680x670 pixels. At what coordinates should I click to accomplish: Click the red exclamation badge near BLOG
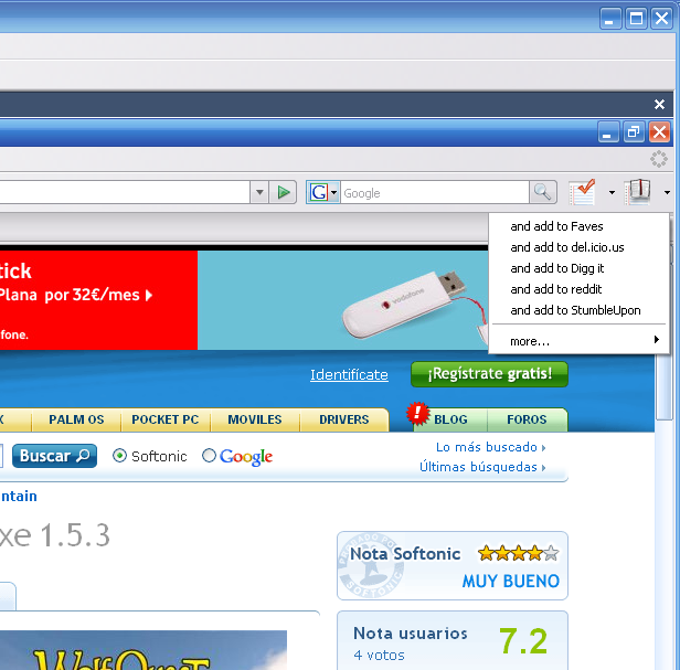click(418, 413)
